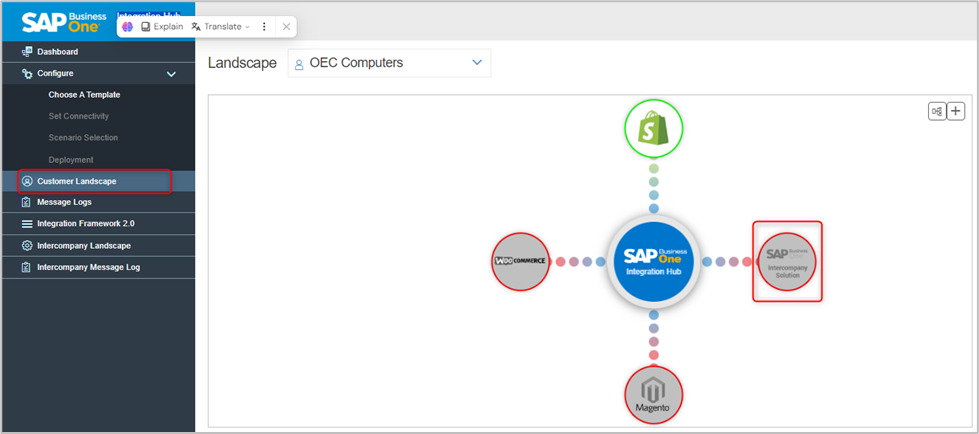Viewport: 979px width, 434px height.
Task: Click the diagram layout icon beside plus
Action: pos(937,111)
